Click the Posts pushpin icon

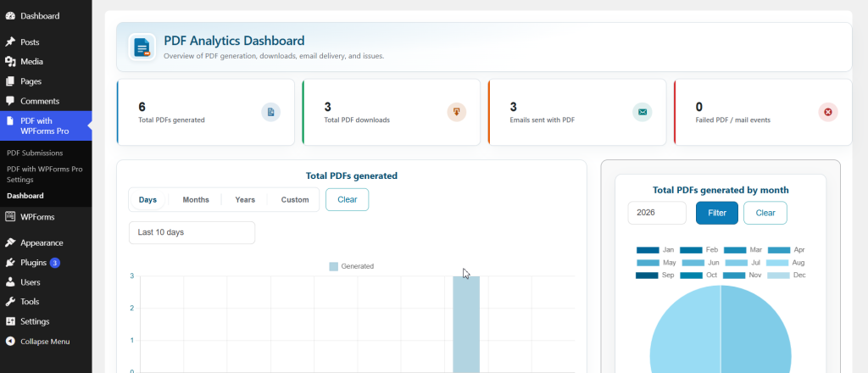tap(10, 42)
